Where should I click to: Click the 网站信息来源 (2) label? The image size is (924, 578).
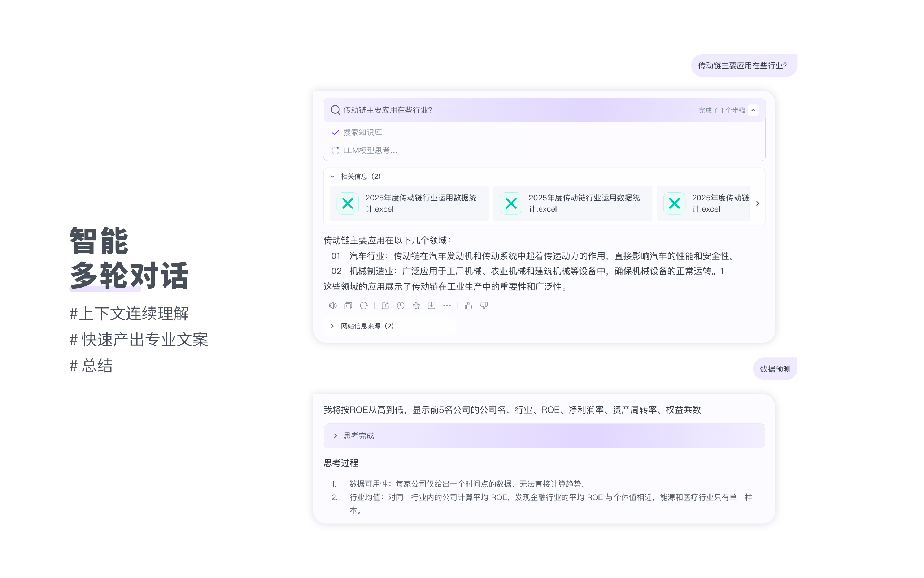pos(367,326)
